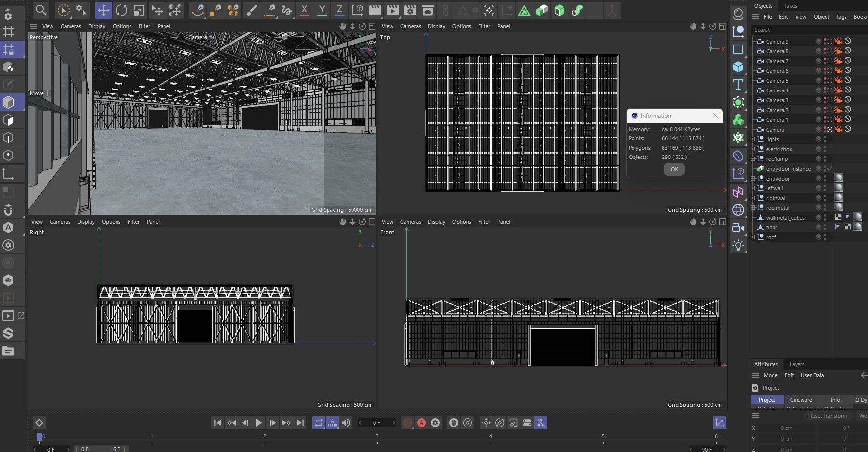
Task: Select the Rotate tool
Action: [121, 10]
